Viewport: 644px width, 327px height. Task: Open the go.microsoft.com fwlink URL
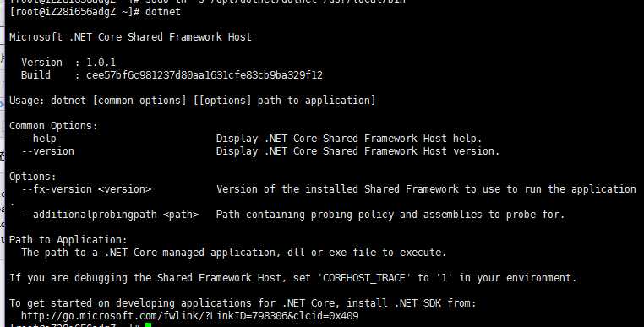[190, 316]
